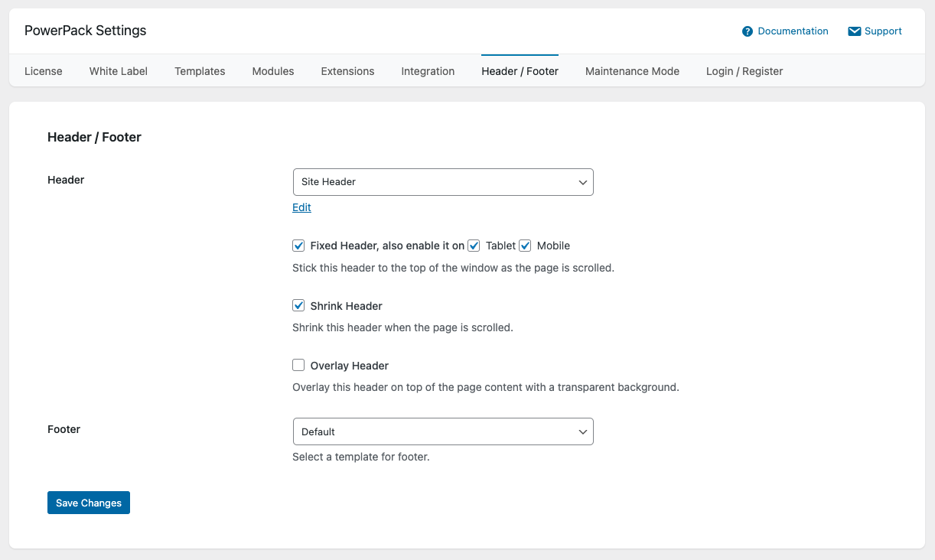This screenshot has height=560, width=935.
Task: Open the Templates tab
Action: (200, 71)
